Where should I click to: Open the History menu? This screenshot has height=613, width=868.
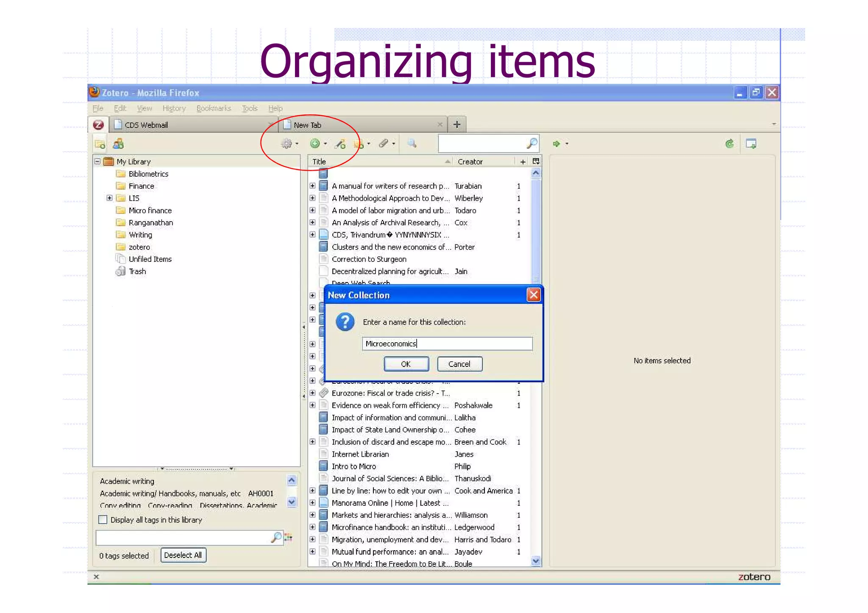click(174, 108)
